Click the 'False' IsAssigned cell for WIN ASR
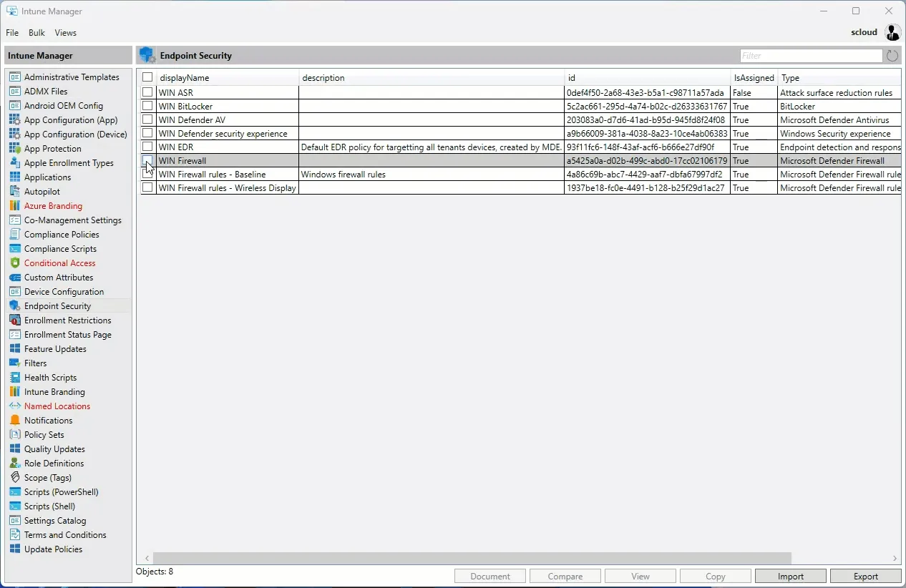The image size is (906, 588). pyautogui.click(x=754, y=93)
